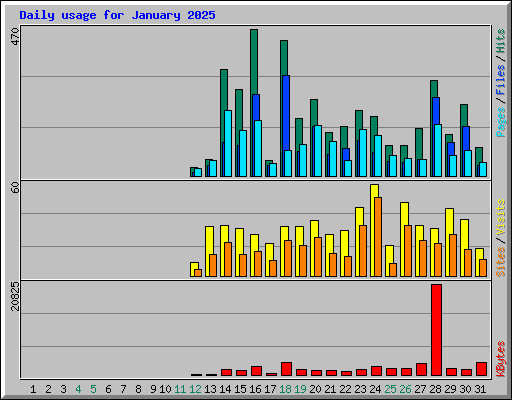This screenshot has width=512, height=400.
Task: Click the red KBytes legend label
Action: point(501,359)
